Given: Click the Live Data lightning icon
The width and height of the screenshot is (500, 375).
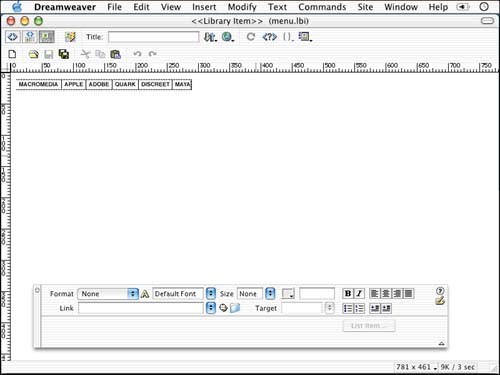Looking at the screenshot, I should click(x=70, y=37).
